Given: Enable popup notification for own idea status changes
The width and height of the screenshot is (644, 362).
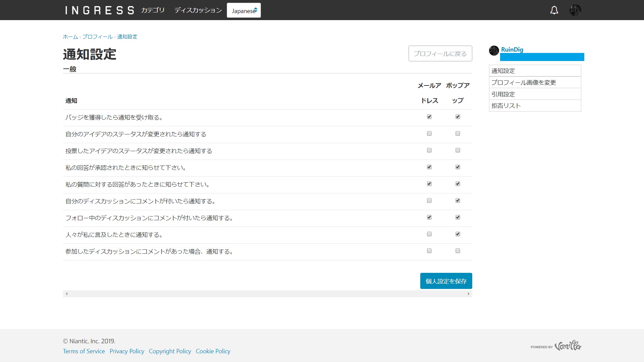Looking at the screenshot, I should click(457, 134).
